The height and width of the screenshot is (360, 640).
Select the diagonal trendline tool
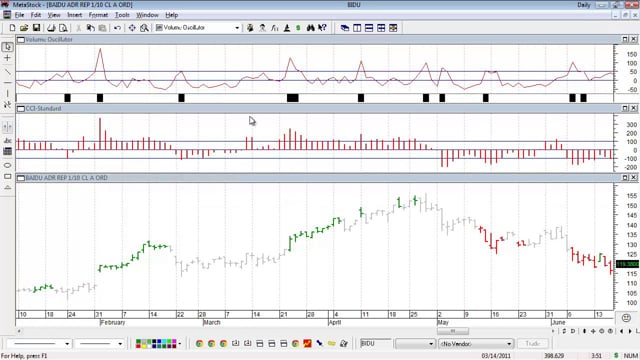coord(7,71)
